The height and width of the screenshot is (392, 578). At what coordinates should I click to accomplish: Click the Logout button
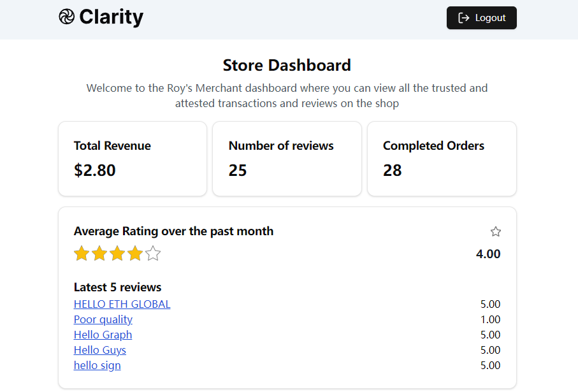point(481,18)
